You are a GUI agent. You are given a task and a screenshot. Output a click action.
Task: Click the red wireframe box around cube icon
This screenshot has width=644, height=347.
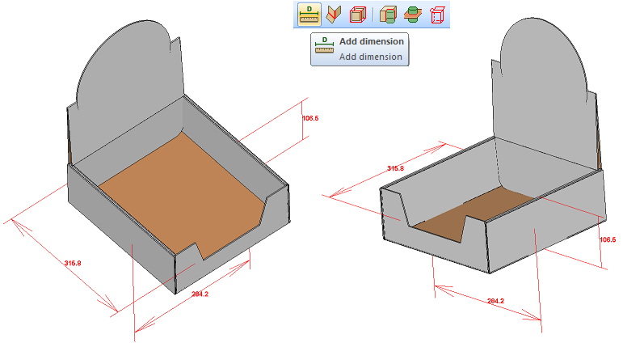click(357, 15)
